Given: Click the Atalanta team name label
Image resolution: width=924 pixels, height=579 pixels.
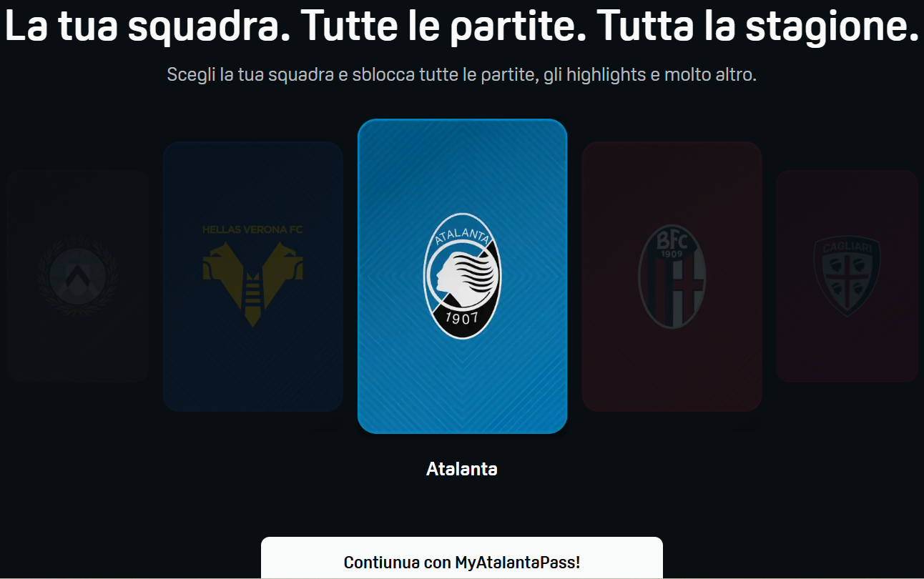Looking at the screenshot, I should [x=462, y=469].
